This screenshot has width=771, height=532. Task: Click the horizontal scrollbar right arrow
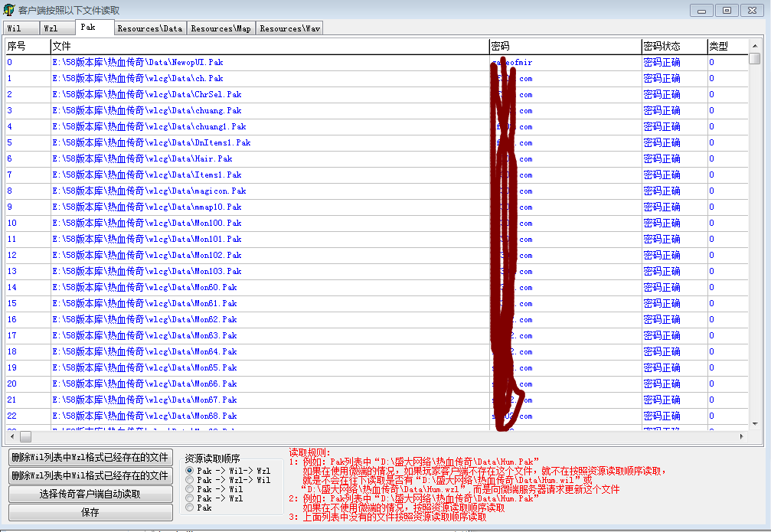[x=741, y=436]
